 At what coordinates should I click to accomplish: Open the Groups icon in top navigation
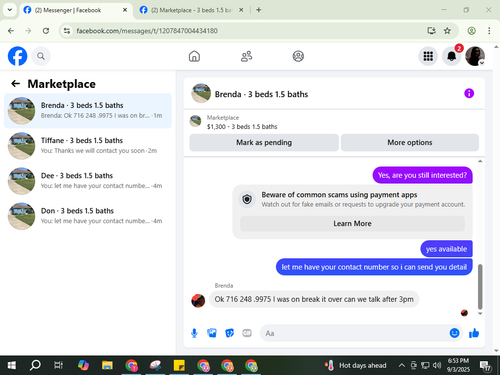pos(298,56)
